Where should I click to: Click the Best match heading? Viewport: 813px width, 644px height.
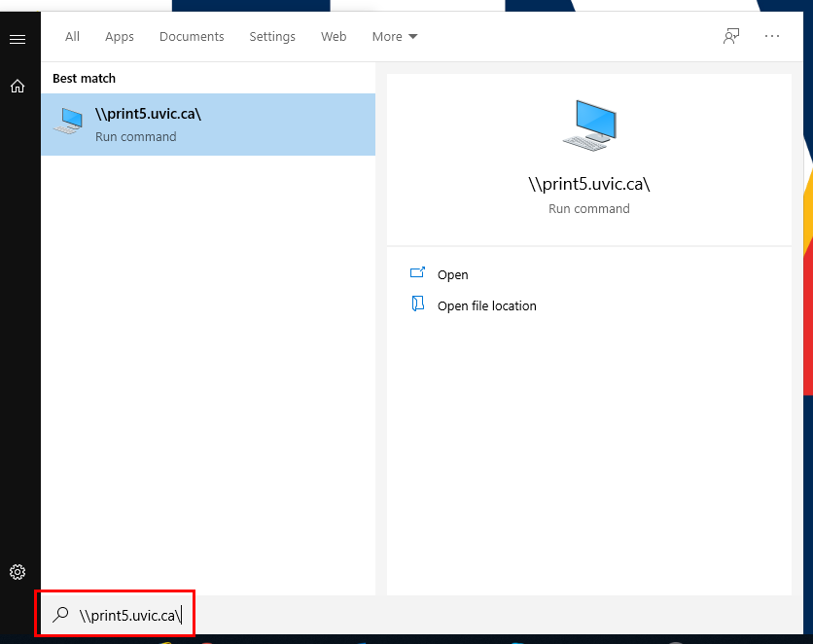click(84, 78)
